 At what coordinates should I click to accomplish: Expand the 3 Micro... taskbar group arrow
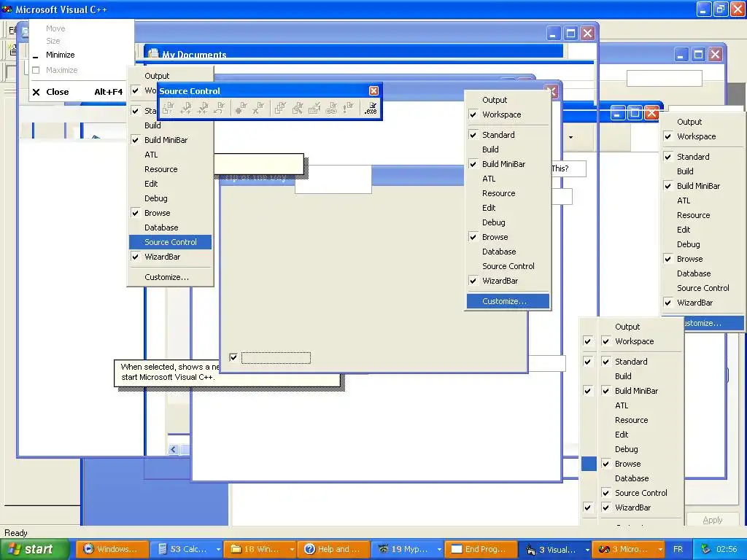coord(661,549)
